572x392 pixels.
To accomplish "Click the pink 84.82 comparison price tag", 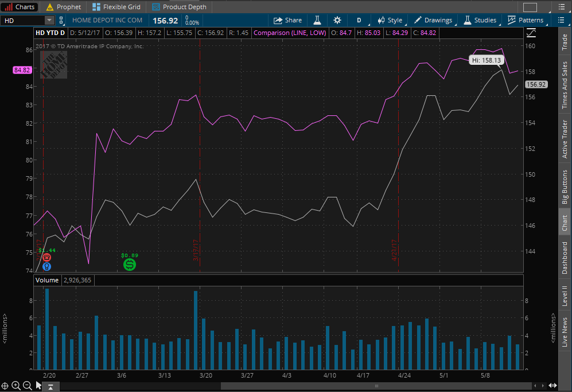I will (x=22, y=70).
